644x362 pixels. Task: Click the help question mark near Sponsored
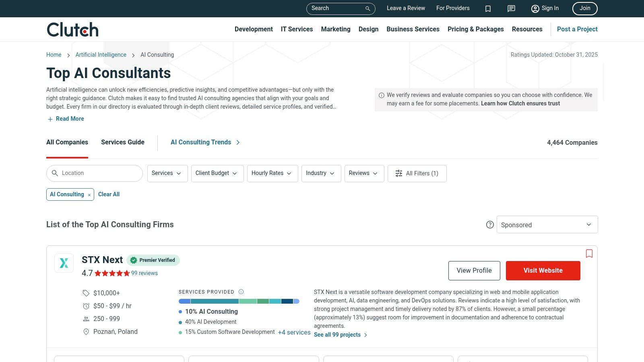point(490,225)
